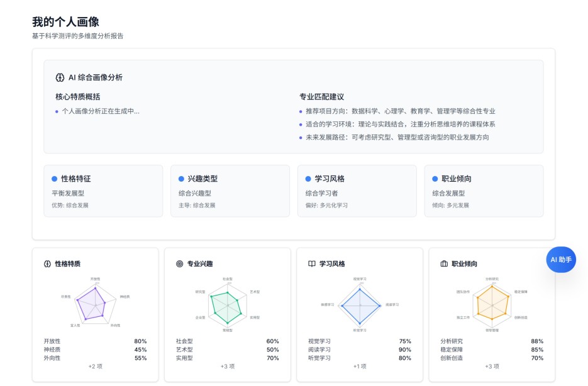
Task: Click the blue dot on 职业倾向 summary card
Action: 435,179
